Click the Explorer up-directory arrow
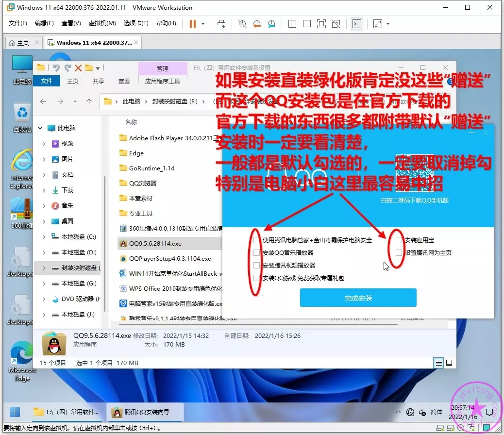504x435 pixels. (x=89, y=101)
